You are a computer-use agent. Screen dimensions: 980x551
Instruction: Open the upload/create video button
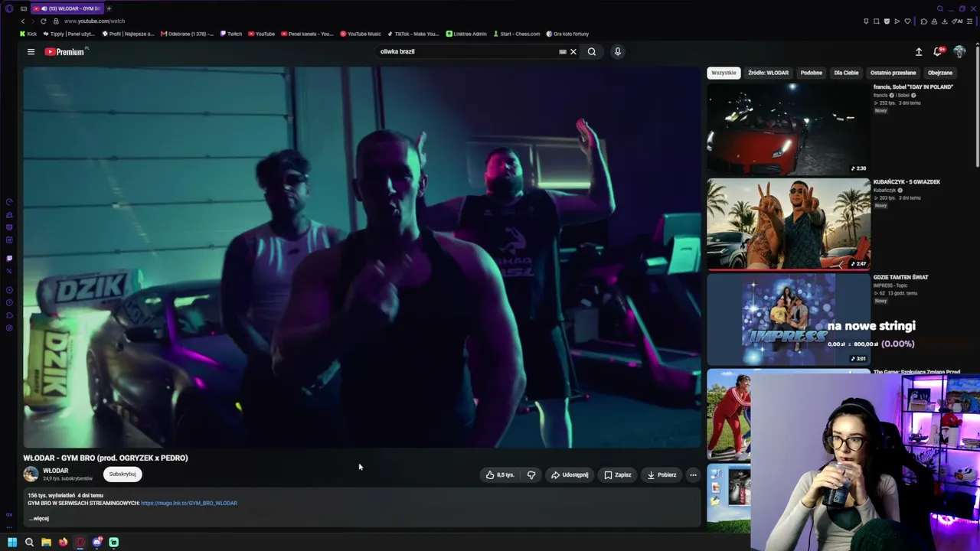pyautogui.click(x=919, y=52)
